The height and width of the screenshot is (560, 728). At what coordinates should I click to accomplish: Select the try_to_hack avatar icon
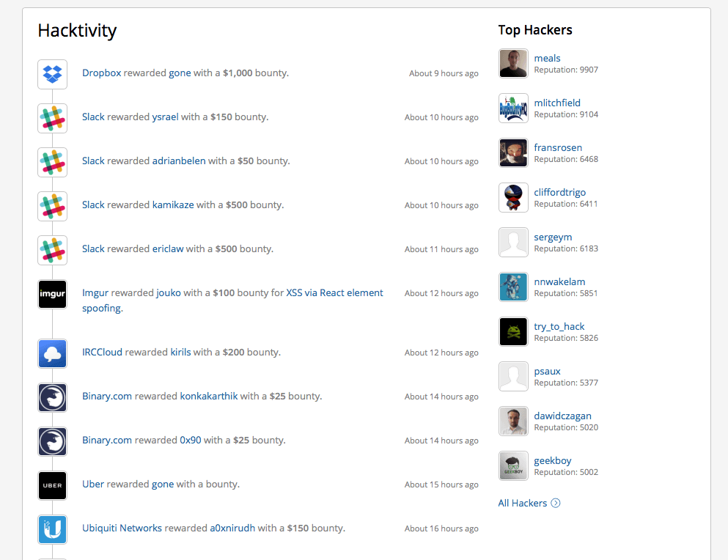[513, 332]
